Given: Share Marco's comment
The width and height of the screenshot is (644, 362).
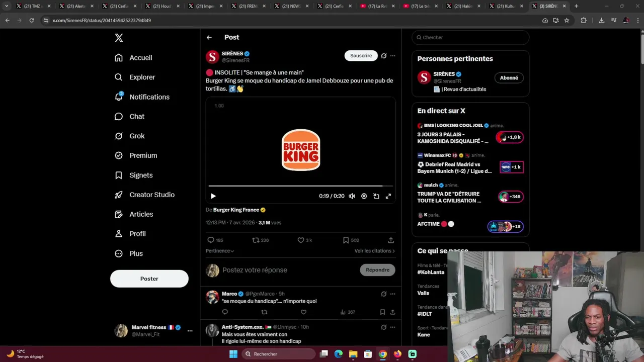Looking at the screenshot, I should 392,312.
